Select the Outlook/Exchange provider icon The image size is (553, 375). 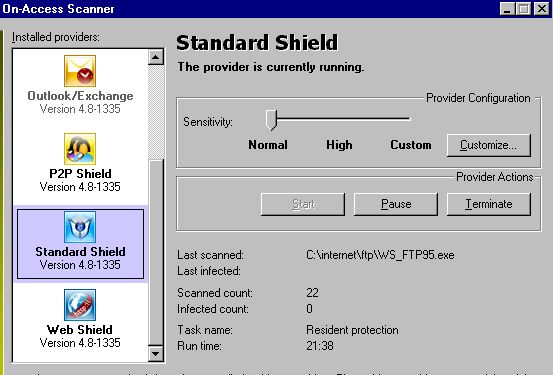click(80, 71)
